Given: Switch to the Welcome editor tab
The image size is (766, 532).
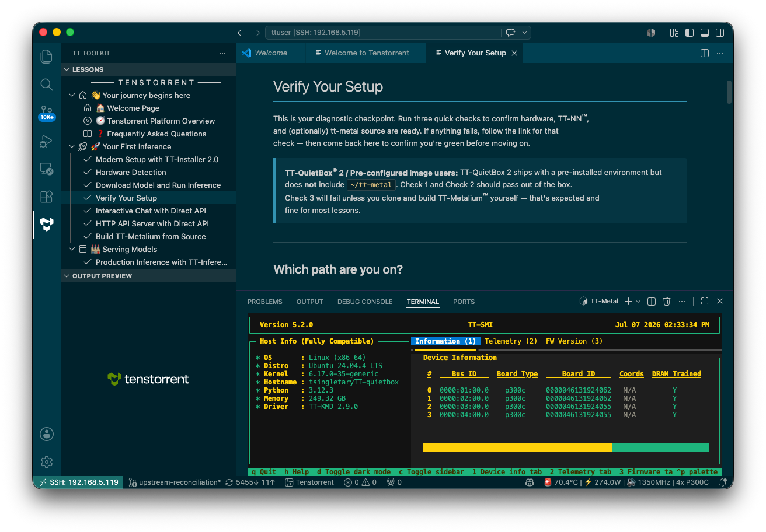Looking at the screenshot, I should 271,53.
